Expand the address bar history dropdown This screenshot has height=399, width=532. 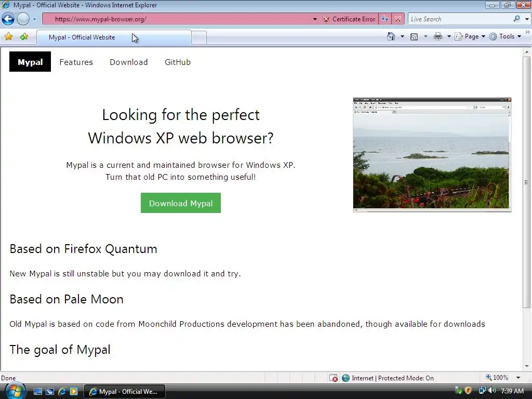click(315, 19)
